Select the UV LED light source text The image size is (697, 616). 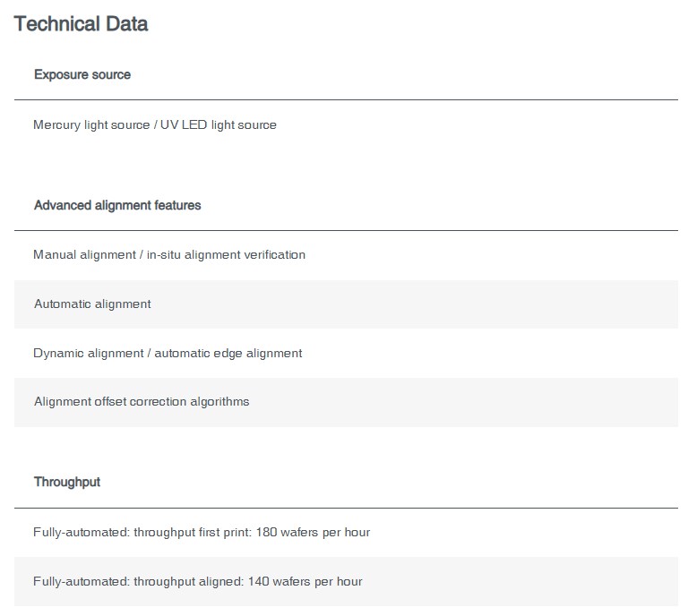click(219, 124)
